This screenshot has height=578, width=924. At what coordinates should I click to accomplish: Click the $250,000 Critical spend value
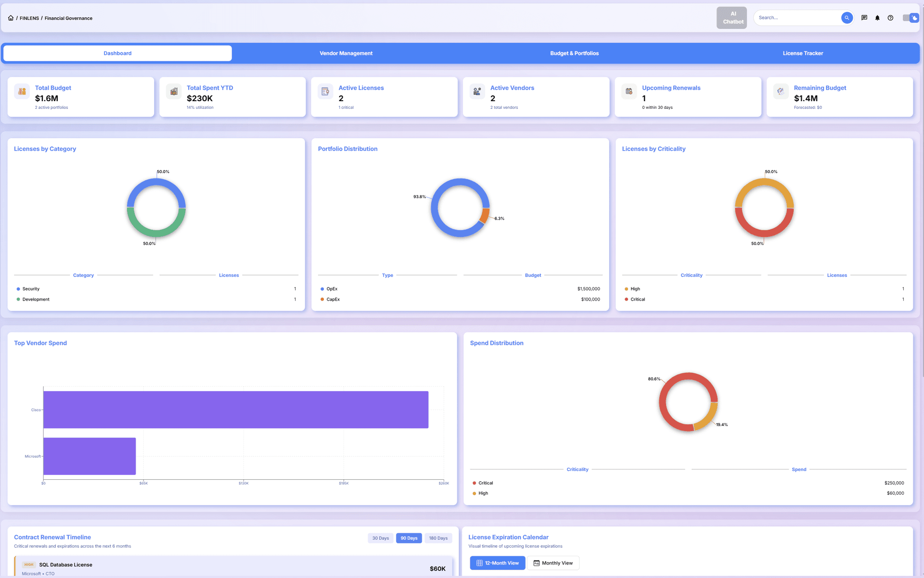coord(894,483)
